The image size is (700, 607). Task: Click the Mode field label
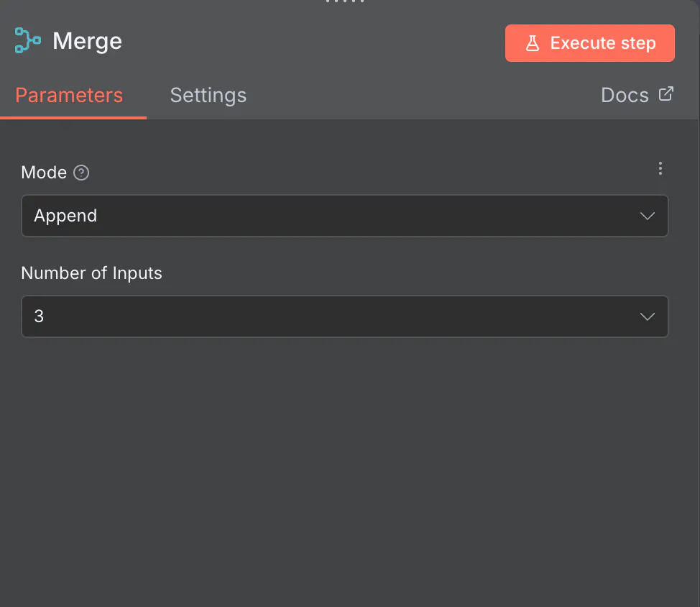click(44, 173)
